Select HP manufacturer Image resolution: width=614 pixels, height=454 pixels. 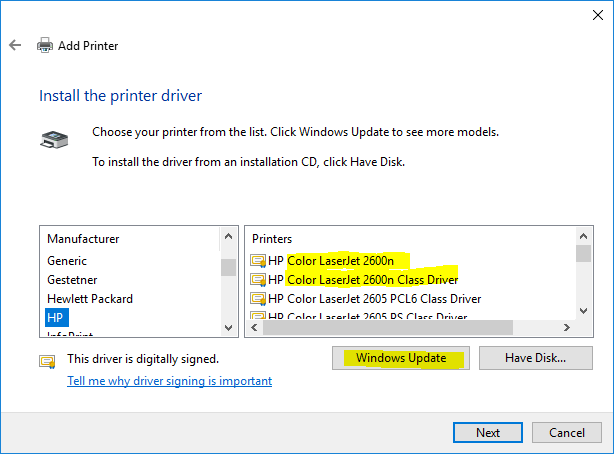coord(57,317)
